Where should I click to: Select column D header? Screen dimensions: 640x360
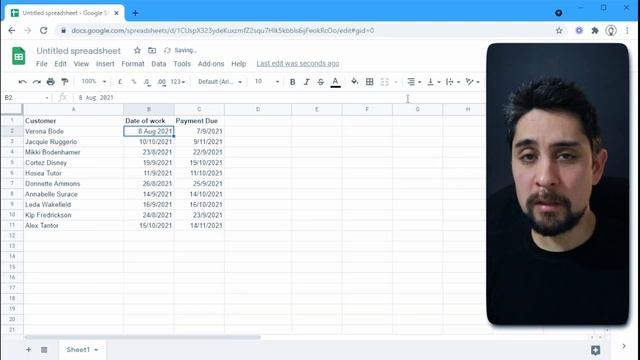click(258, 109)
